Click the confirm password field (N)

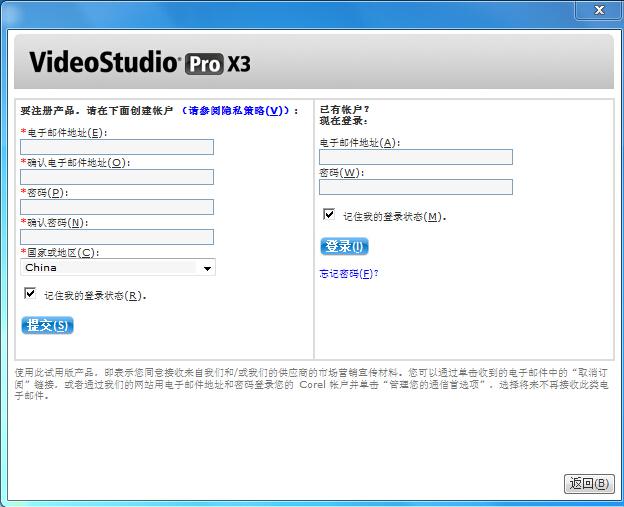coord(117,237)
